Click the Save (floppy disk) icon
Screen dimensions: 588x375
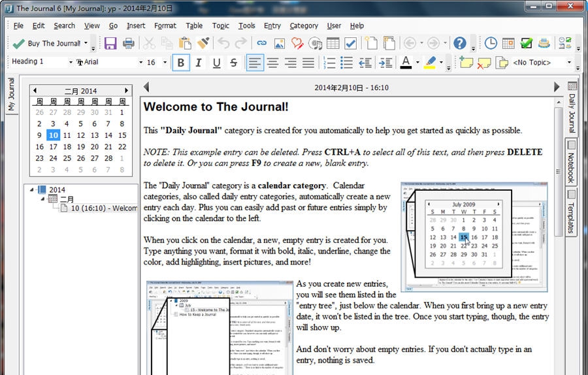click(110, 44)
